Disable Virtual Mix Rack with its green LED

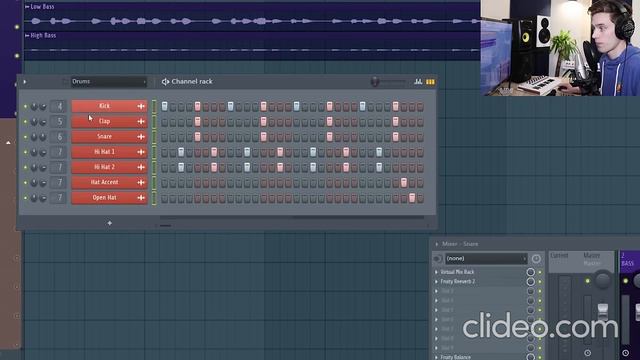coord(540,272)
